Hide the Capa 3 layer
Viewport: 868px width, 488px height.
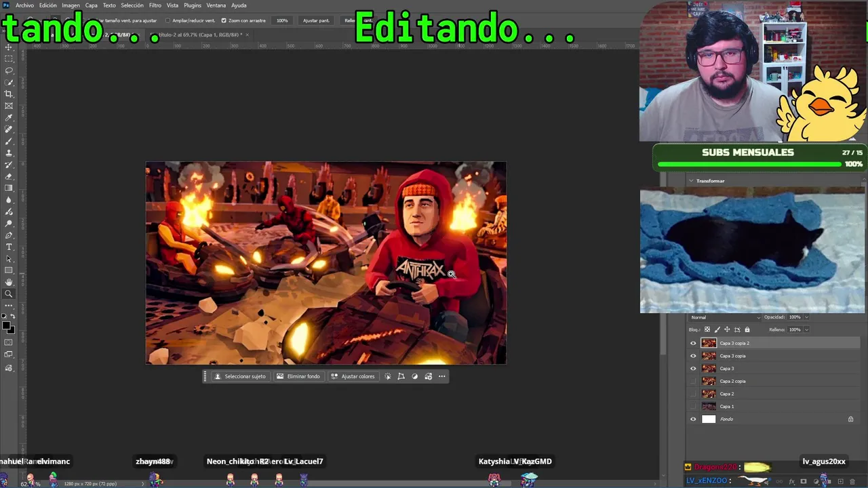[x=693, y=369]
